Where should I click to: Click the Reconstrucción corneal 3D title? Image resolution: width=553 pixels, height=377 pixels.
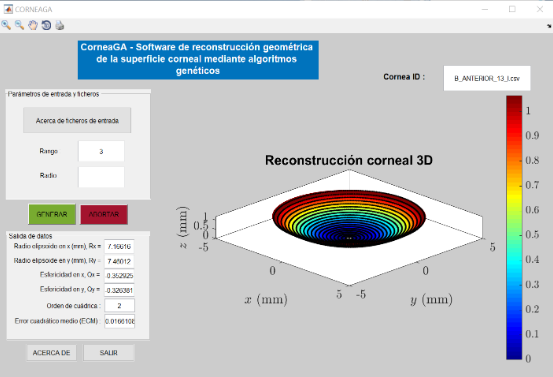click(x=349, y=160)
